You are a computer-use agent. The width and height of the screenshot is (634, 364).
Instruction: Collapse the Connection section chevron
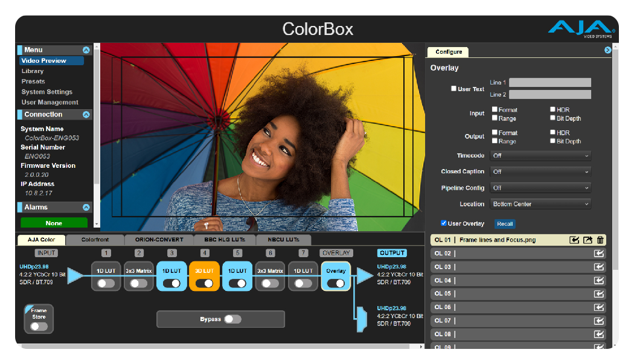coord(86,115)
